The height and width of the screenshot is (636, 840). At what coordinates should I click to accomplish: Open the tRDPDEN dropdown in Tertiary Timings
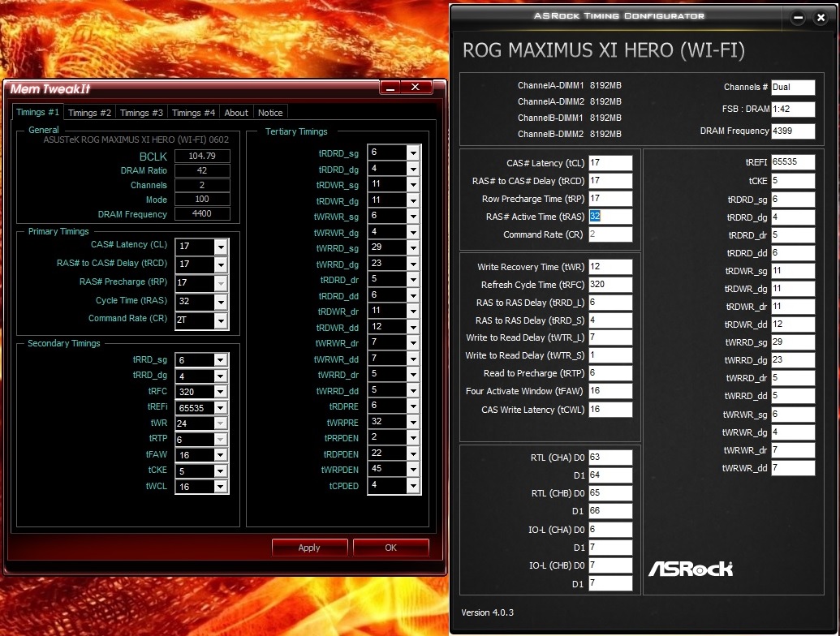tap(413, 453)
